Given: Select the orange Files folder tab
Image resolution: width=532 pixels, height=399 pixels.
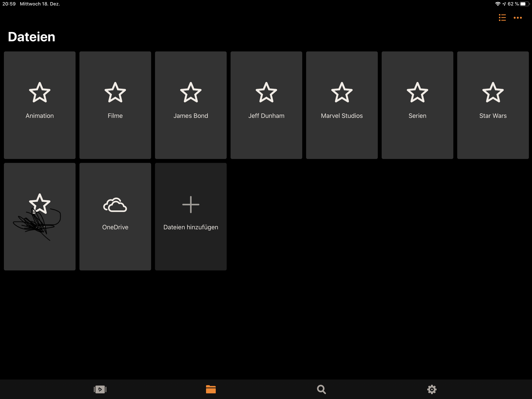Looking at the screenshot, I should click(x=211, y=389).
